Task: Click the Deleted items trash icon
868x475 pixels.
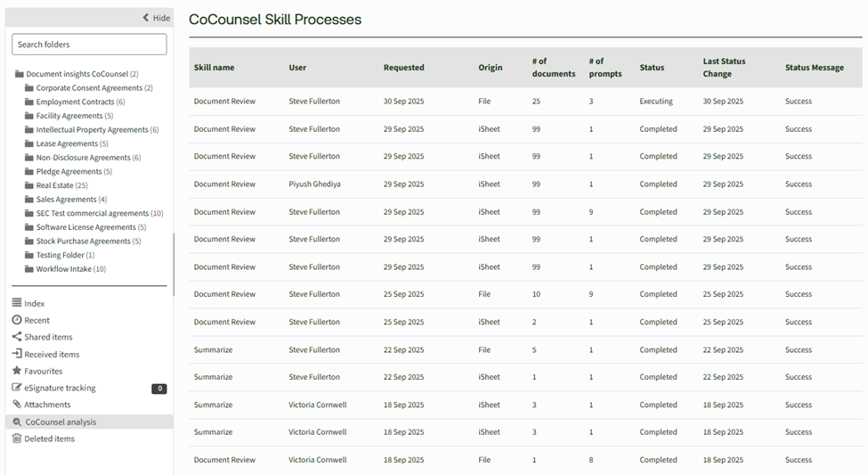Action: coord(17,438)
